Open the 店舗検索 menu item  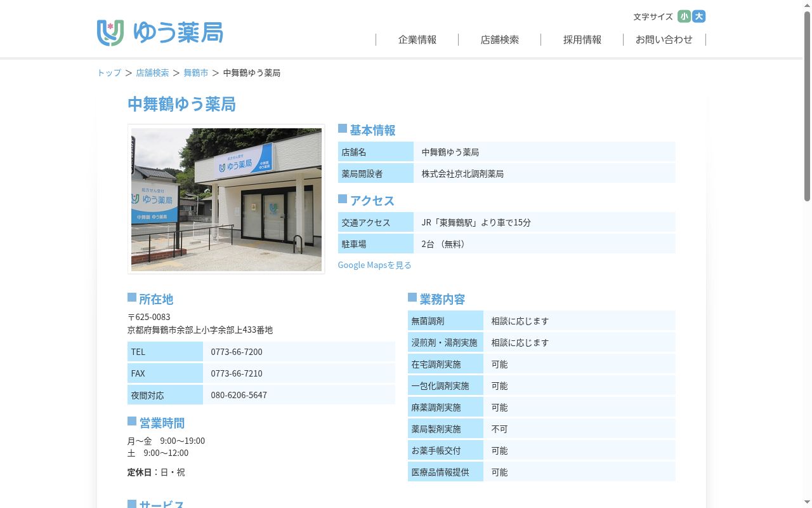pos(500,39)
